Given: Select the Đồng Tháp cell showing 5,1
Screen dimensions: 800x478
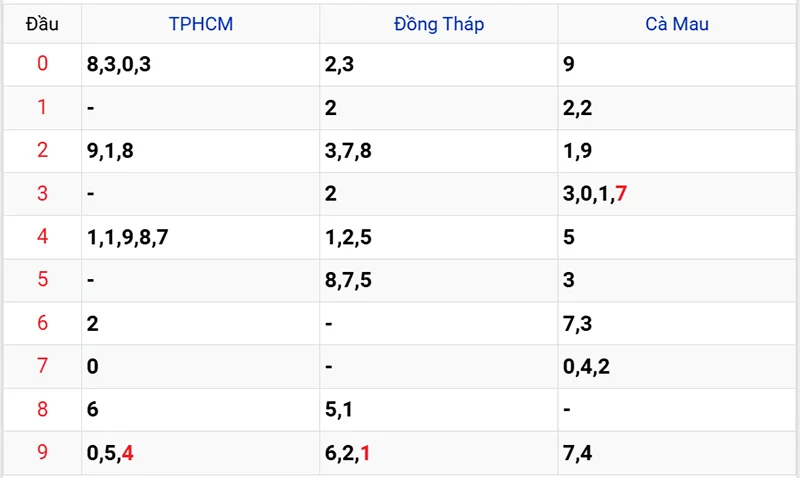Looking at the screenshot, I should point(339,409).
